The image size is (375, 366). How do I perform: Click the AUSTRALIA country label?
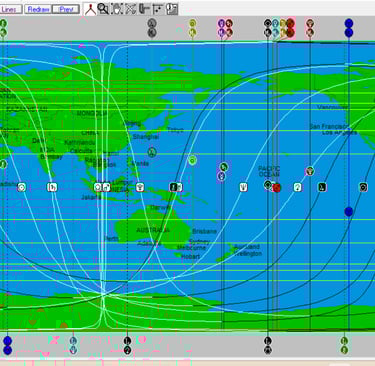153,230
